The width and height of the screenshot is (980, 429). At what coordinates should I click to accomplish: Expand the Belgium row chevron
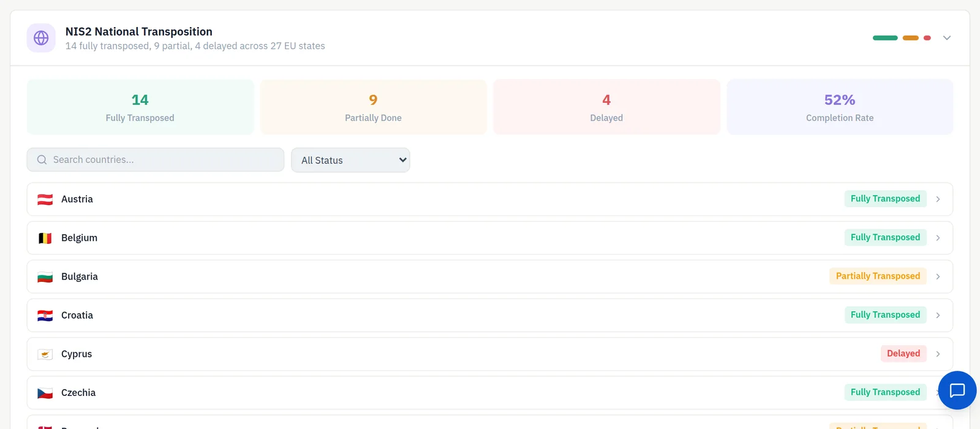pos(938,238)
